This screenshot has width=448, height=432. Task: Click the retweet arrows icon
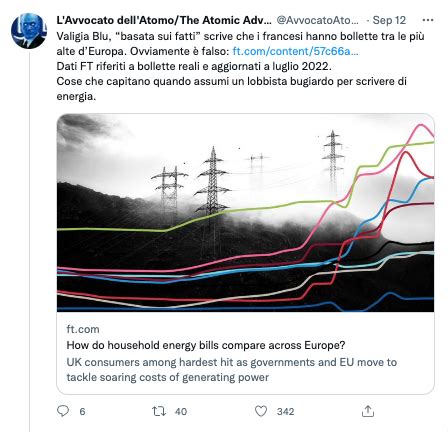pyautogui.click(x=159, y=411)
